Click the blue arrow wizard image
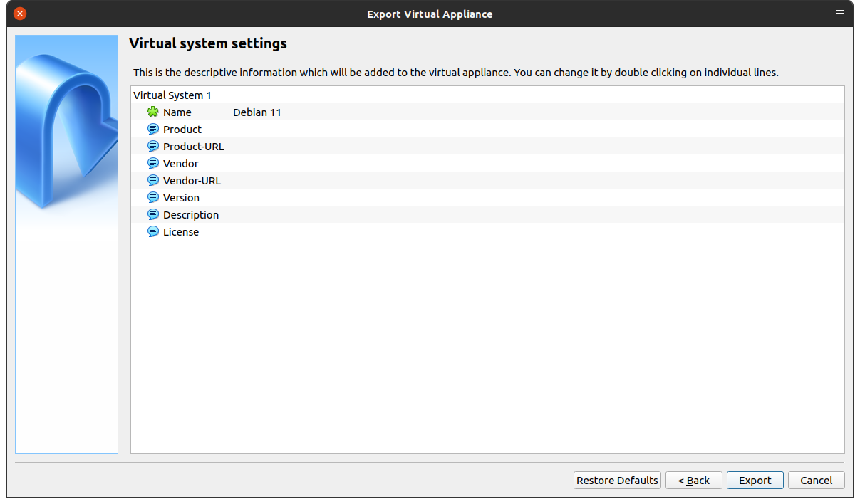Image resolution: width=860 pixels, height=504 pixels. coord(66,128)
